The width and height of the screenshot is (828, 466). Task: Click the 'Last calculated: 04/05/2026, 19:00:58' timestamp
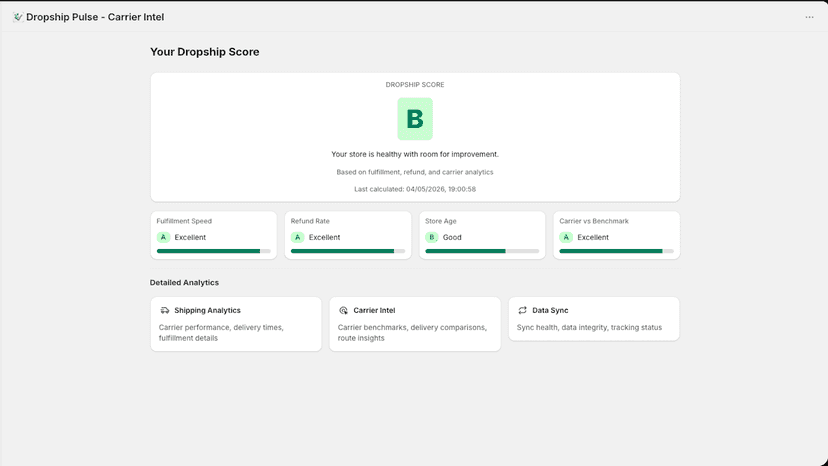click(415, 189)
